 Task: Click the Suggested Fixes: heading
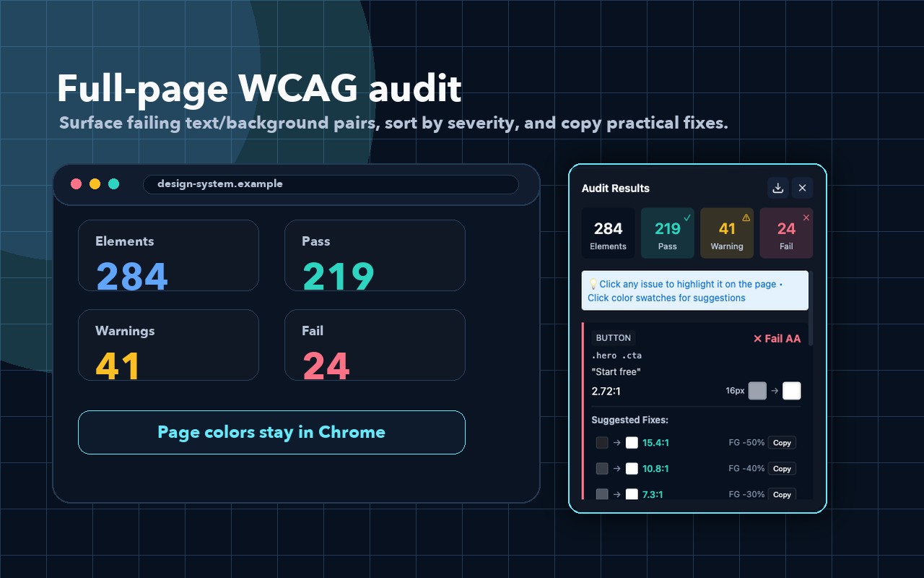pyautogui.click(x=630, y=420)
